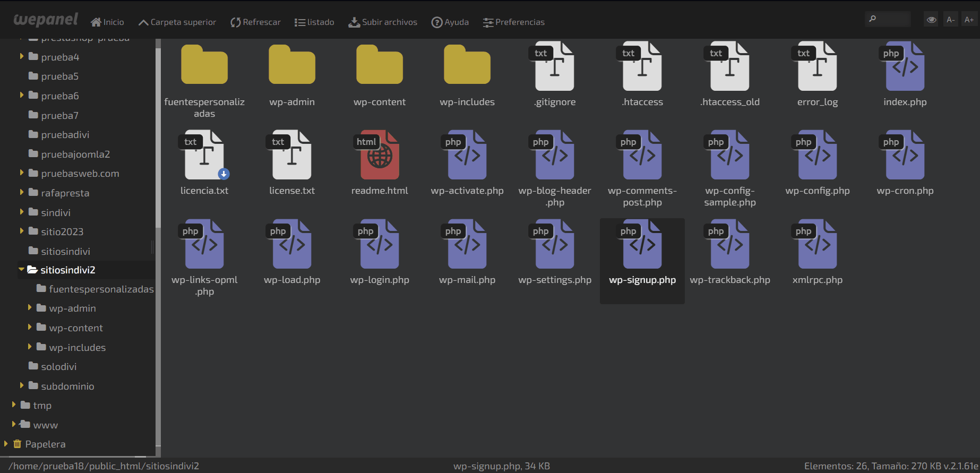Collapse the sitiosindivi2 tree folder

coord(21,270)
